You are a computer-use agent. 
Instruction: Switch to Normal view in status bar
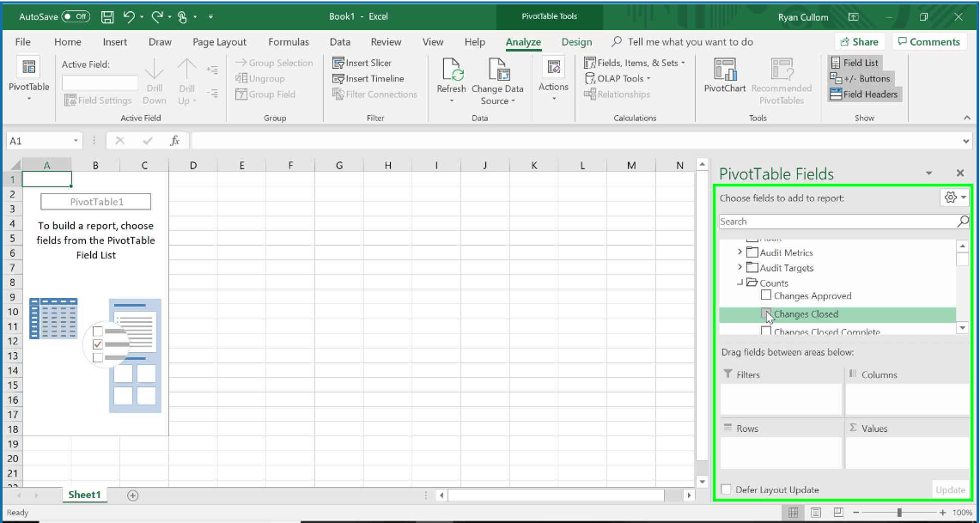click(x=793, y=513)
